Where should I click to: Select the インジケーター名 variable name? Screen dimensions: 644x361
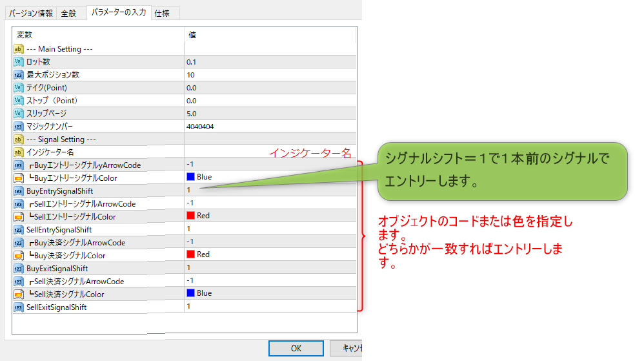pos(50,152)
